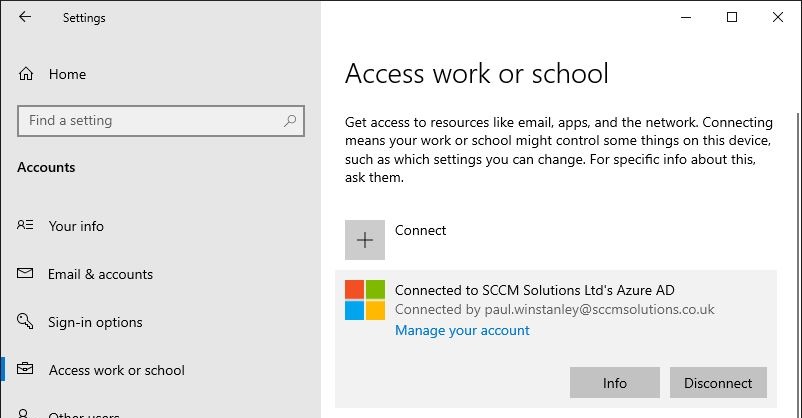Go to the Home settings page

pyautogui.click(x=67, y=74)
